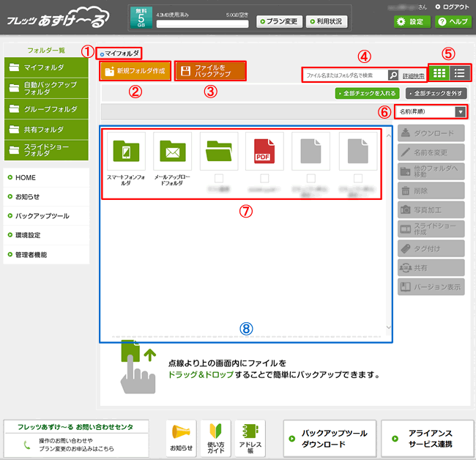Open 設定 gear settings button
Image resolution: width=476 pixels, height=460 pixels.
point(412,21)
